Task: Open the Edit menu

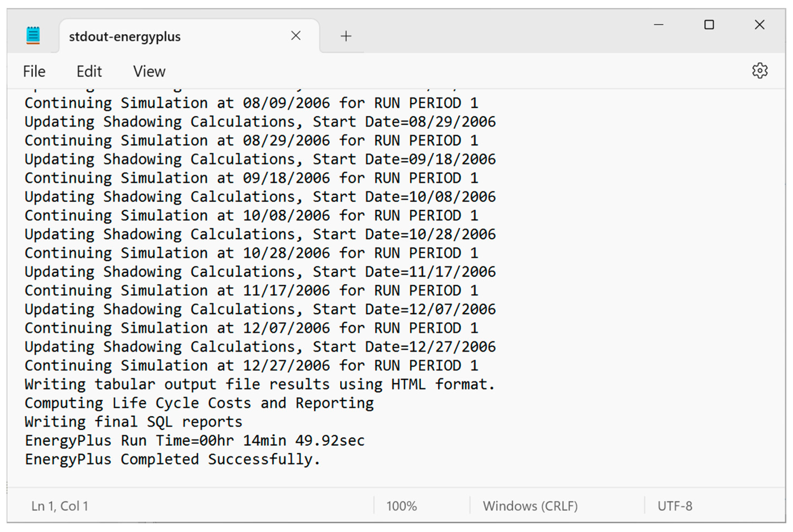Action: tap(89, 72)
